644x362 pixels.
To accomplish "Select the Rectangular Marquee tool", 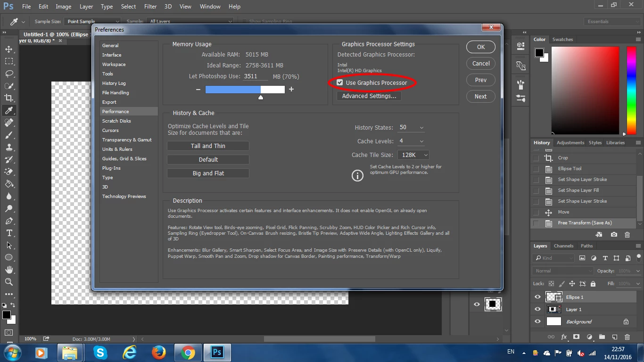I will (9, 61).
